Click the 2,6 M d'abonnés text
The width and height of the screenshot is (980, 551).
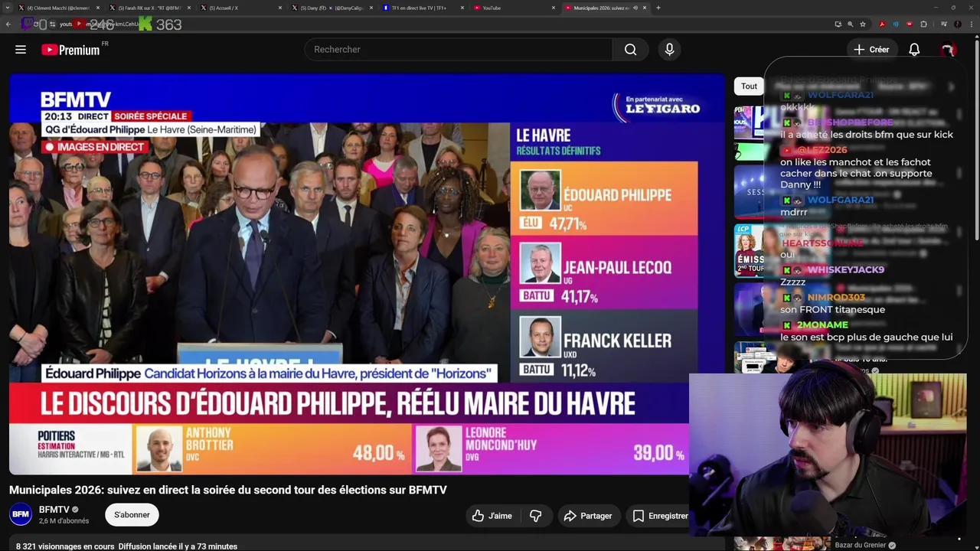64,521
